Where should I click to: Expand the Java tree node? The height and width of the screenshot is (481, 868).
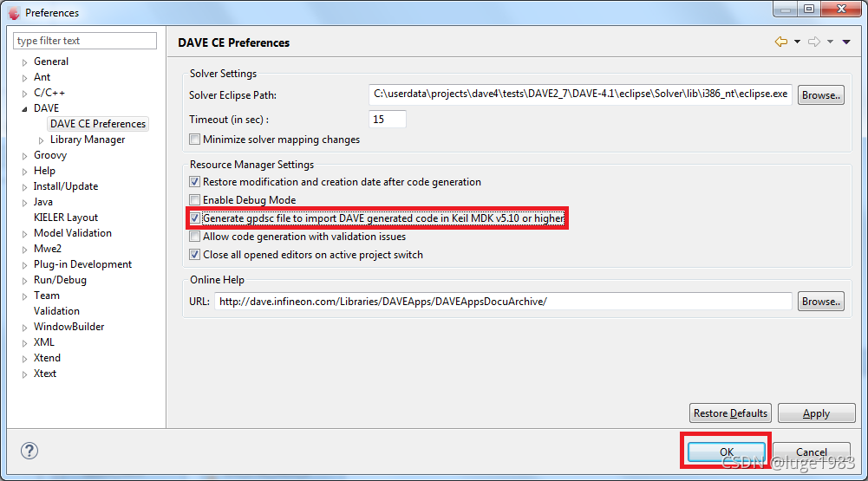tap(24, 203)
